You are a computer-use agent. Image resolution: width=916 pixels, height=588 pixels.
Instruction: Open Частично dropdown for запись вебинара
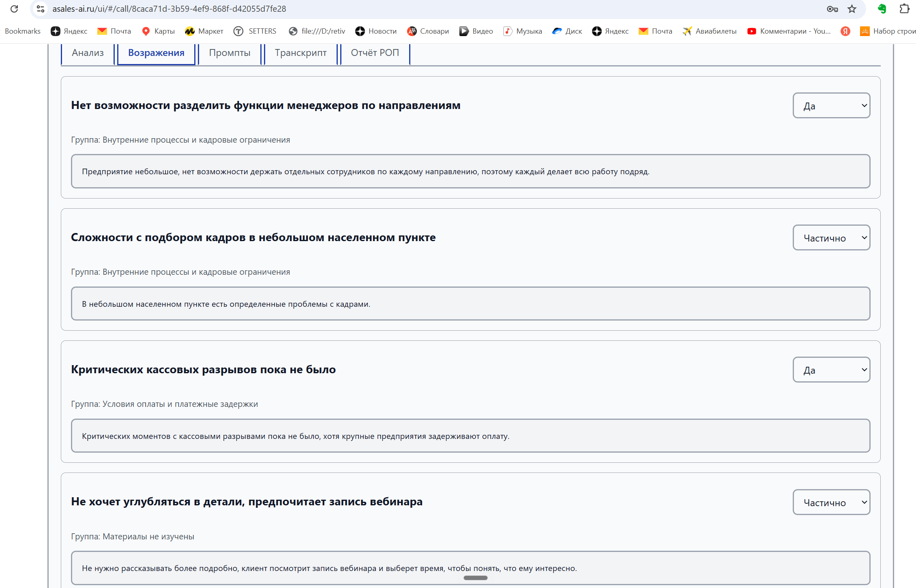(x=831, y=502)
